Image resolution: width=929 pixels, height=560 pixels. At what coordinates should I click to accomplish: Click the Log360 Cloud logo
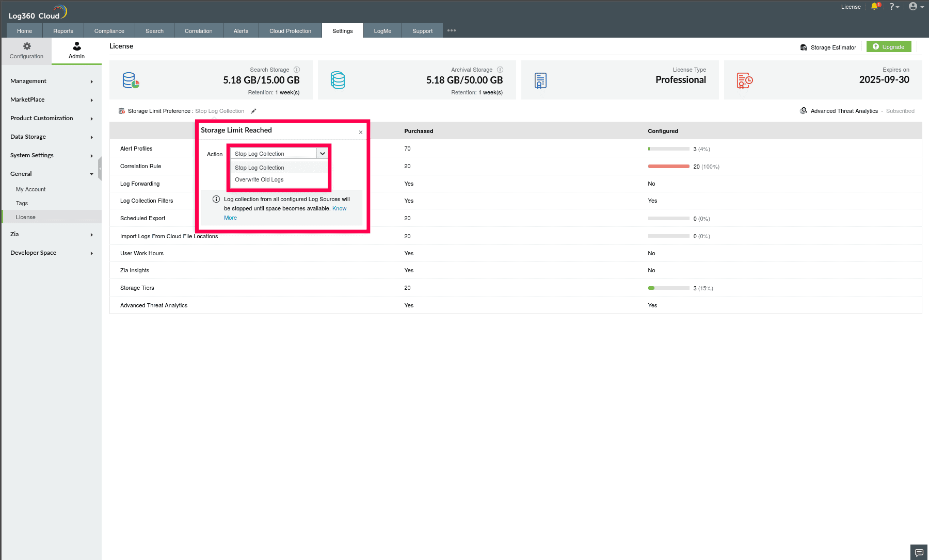[38, 13]
